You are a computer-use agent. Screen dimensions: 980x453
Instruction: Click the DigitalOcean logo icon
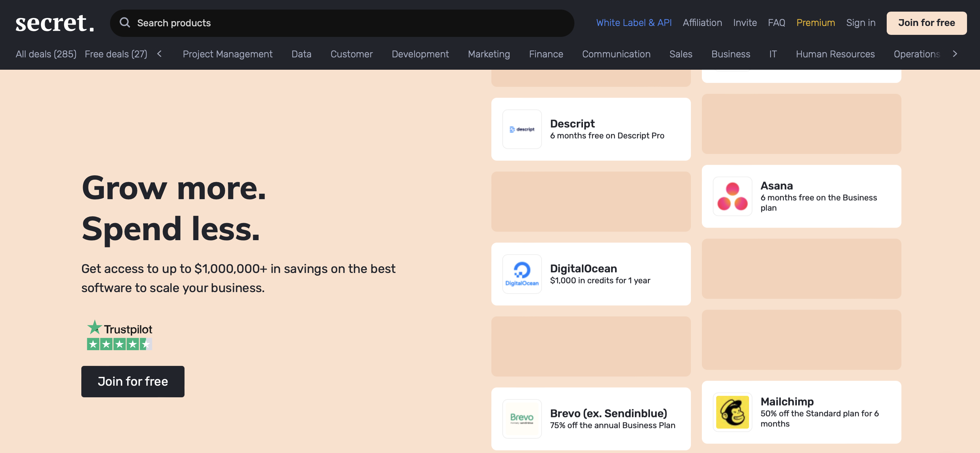(521, 274)
